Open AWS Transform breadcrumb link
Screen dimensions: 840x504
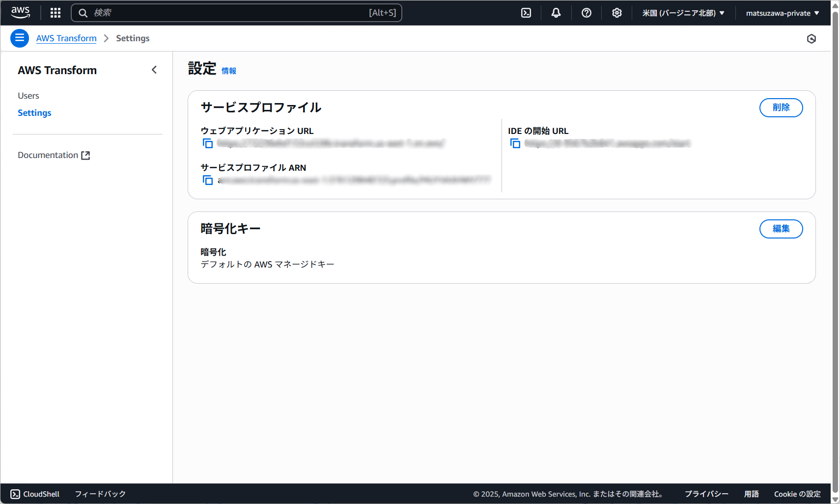point(66,38)
